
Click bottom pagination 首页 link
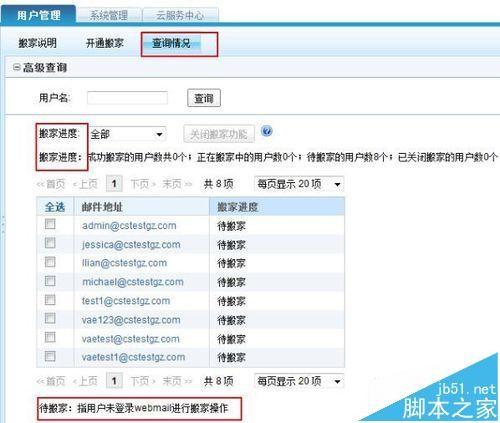click(x=51, y=381)
